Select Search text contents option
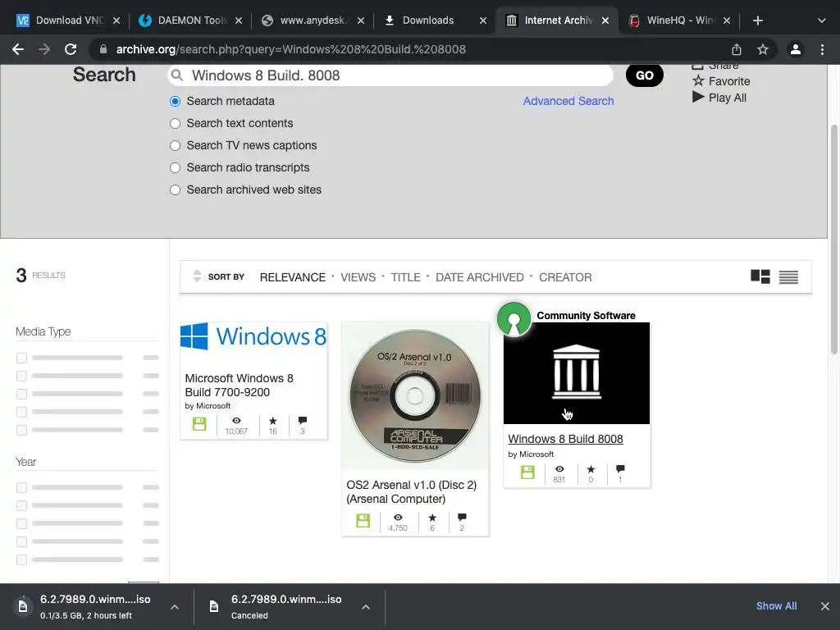The width and height of the screenshot is (840, 630). 176,123
